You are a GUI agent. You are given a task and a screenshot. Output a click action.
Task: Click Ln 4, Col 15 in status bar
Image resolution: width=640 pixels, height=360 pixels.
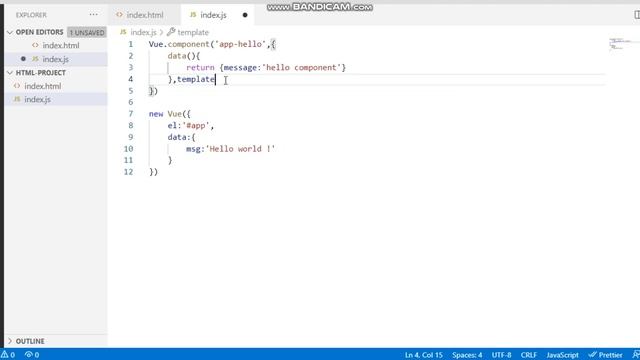[424, 355]
